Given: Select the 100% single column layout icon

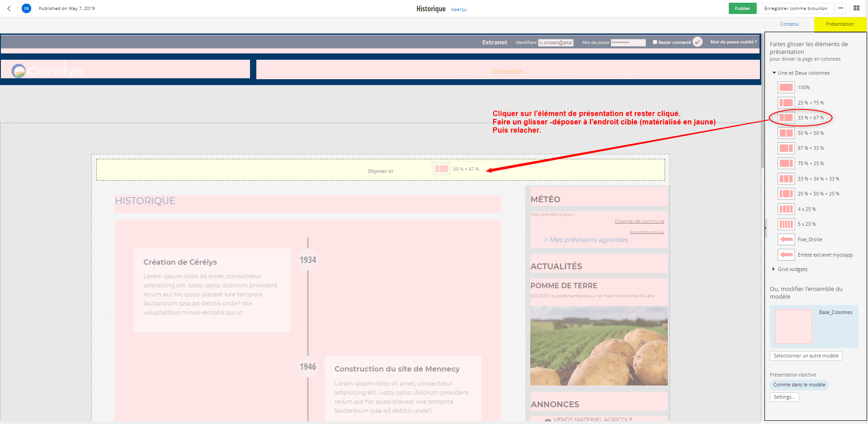Looking at the screenshot, I should (x=786, y=88).
